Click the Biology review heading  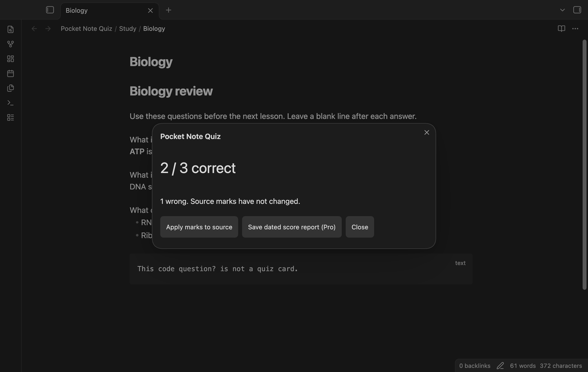[171, 91]
